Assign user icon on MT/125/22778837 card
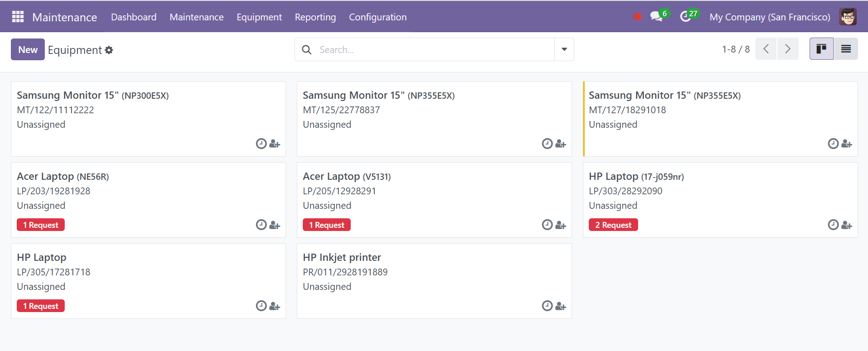 561,144
